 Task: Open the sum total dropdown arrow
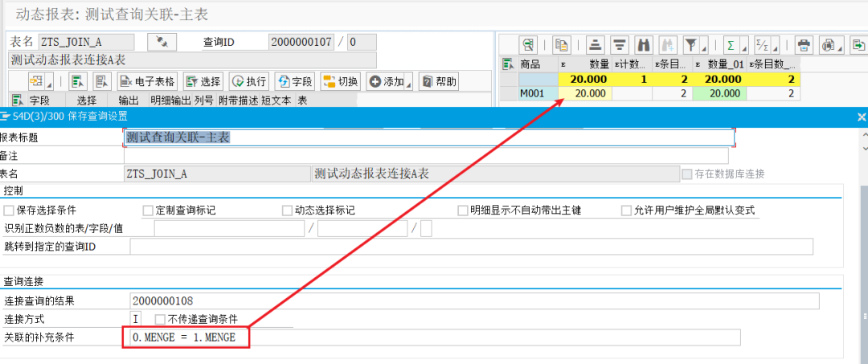tap(744, 45)
